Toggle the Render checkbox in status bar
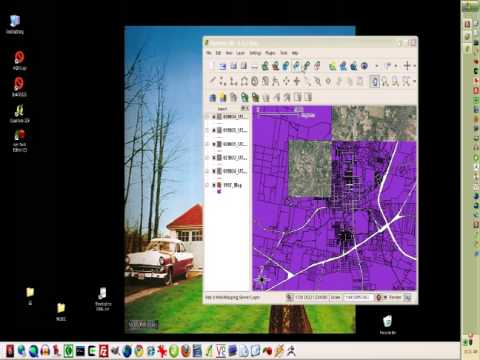The height and width of the screenshot is (360, 480). (385, 297)
